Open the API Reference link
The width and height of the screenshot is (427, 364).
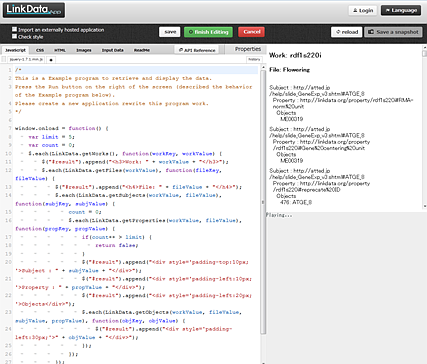[197, 50]
